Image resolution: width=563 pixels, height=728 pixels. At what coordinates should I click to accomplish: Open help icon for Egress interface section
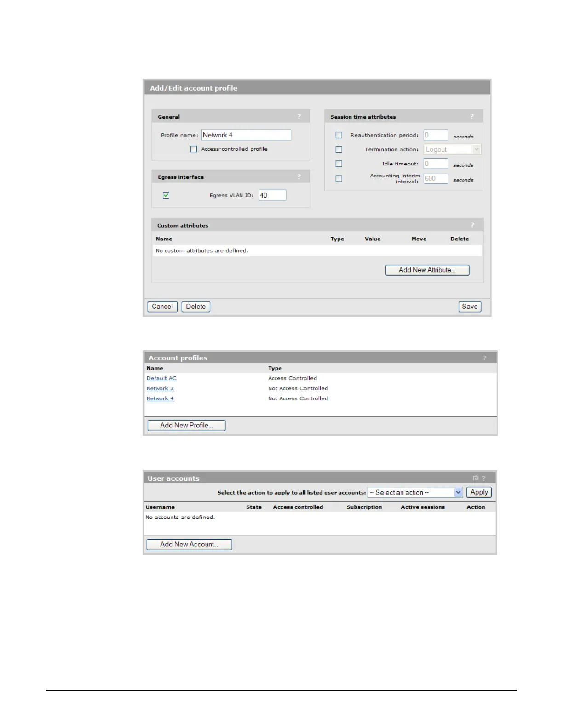pyautogui.click(x=299, y=176)
